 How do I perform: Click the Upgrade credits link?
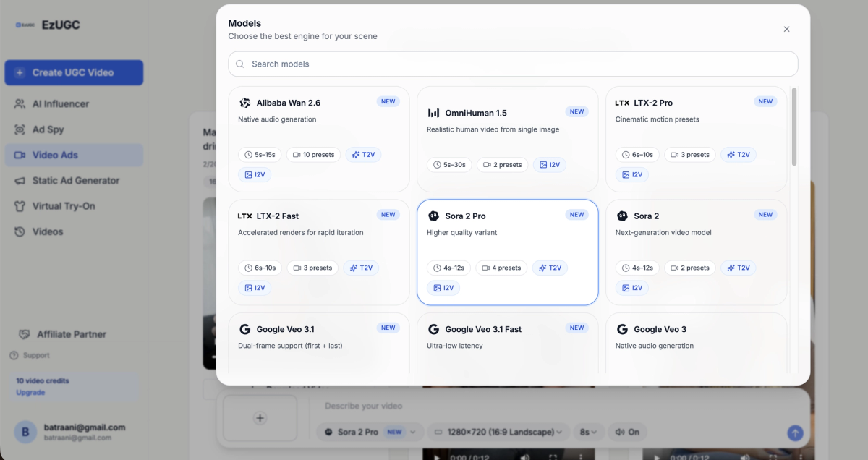pos(30,393)
